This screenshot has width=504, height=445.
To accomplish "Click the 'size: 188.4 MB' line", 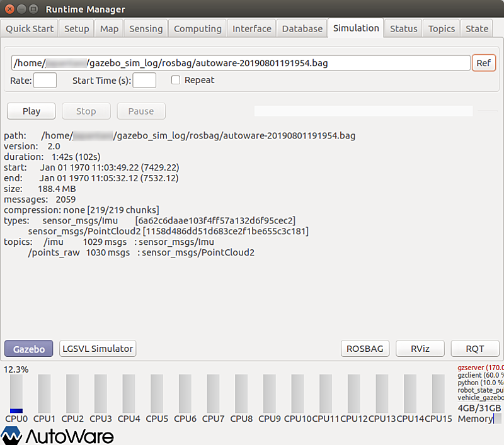I will point(40,189).
